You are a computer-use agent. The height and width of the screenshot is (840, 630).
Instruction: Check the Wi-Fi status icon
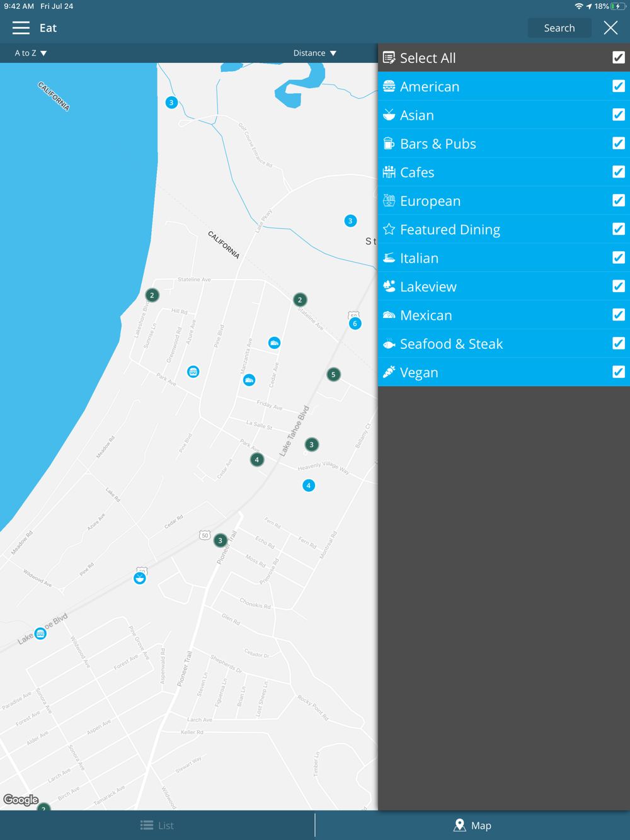click(x=579, y=6)
